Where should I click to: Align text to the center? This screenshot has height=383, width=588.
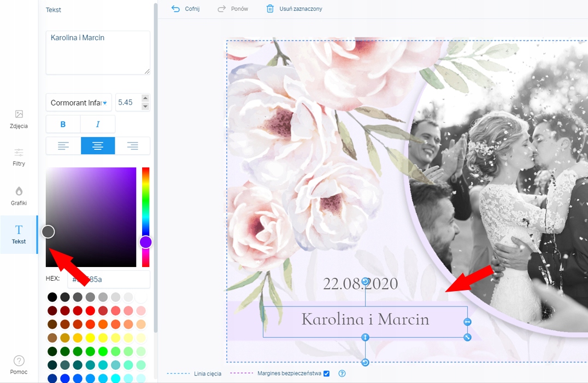tap(98, 146)
